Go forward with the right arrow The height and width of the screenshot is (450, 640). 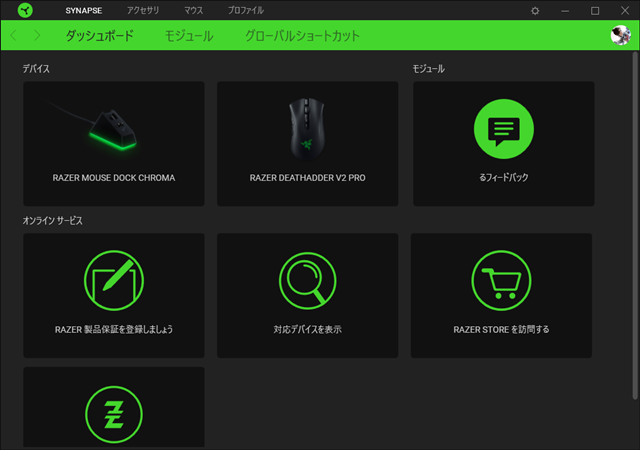click(37, 36)
